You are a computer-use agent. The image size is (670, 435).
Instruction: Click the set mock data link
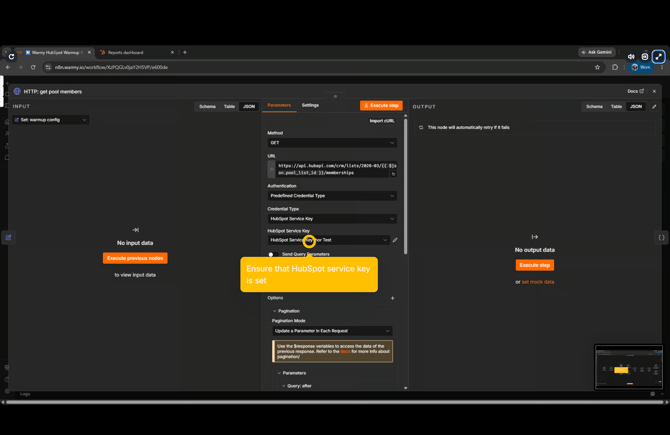[x=538, y=282]
